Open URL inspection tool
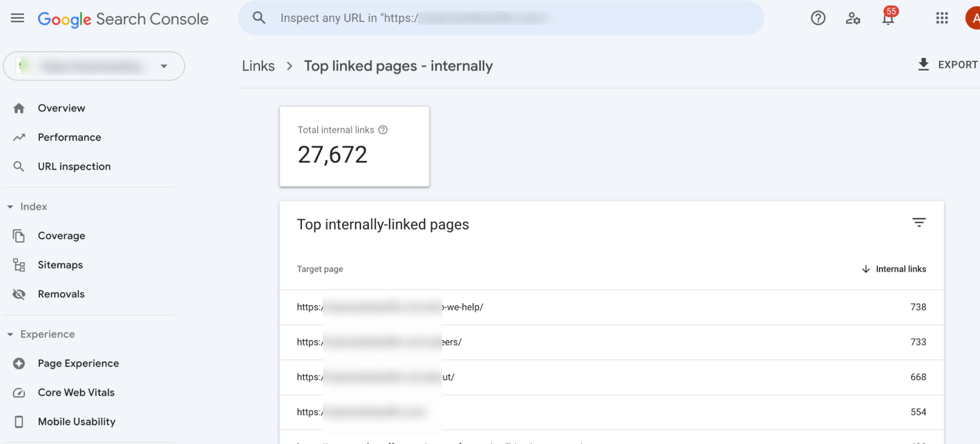The height and width of the screenshot is (444, 980). tap(74, 166)
